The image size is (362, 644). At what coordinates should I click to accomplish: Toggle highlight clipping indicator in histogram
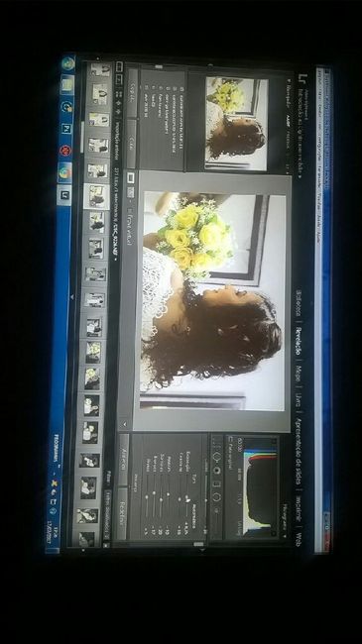(274, 533)
